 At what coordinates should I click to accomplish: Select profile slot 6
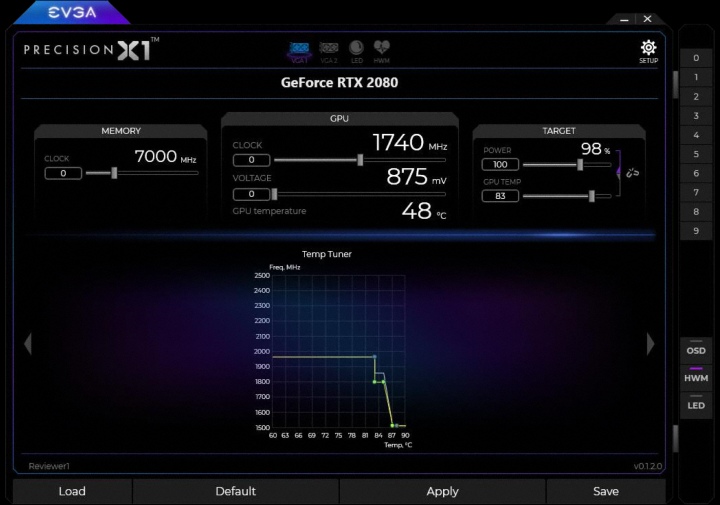coord(696,173)
